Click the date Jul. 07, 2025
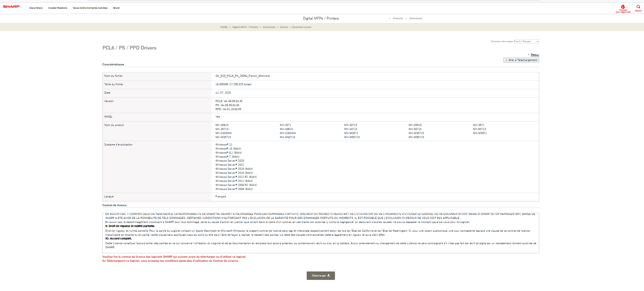Image resolution: width=644 pixels, height=291 pixels. coord(223,93)
